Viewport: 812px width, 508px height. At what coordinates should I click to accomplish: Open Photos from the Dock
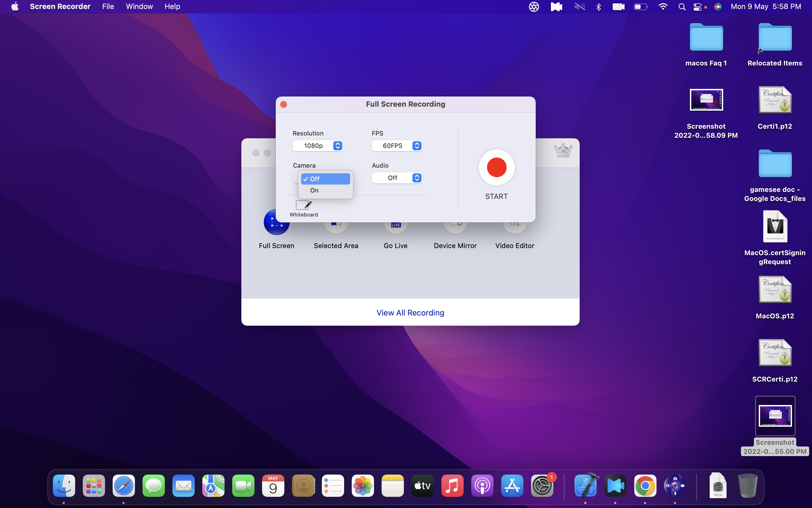(x=363, y=485)
